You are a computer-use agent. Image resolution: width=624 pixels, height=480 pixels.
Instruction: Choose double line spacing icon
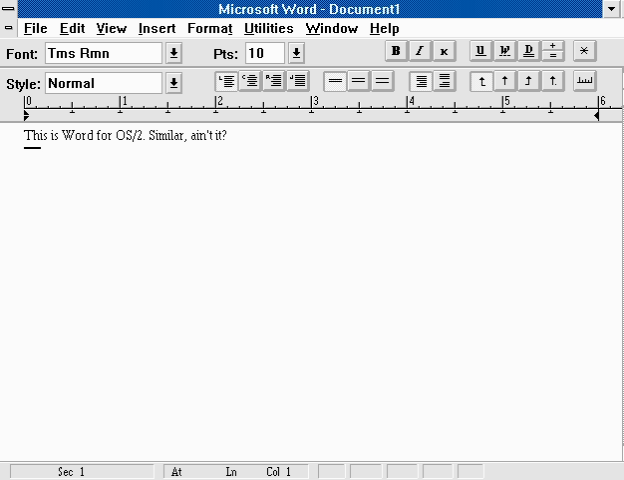tap(382, 81)
